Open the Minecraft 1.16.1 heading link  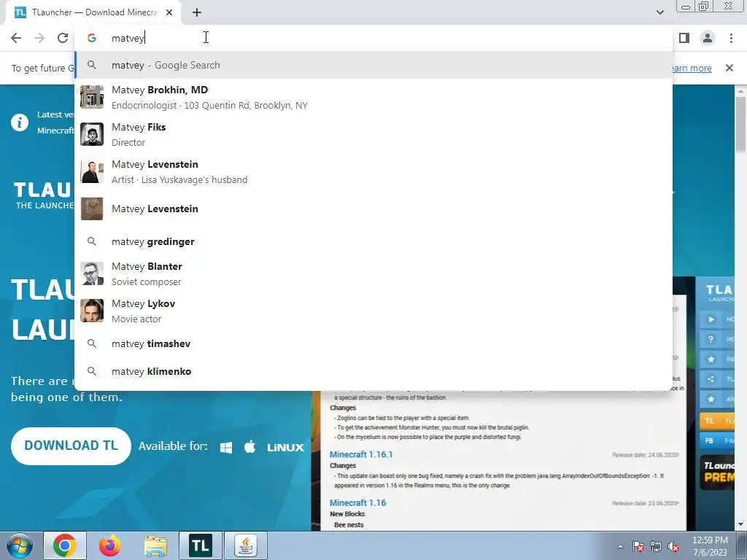pyautogui.click(x=360, y=454)
